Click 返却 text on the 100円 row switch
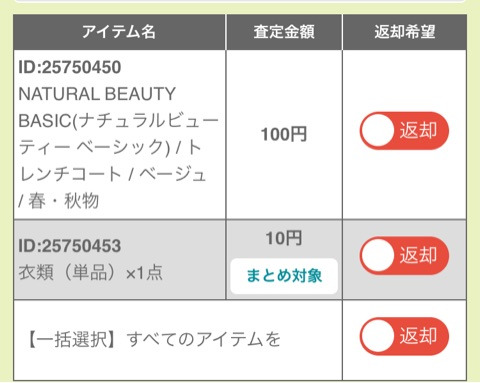 click(x=418, y=130)
